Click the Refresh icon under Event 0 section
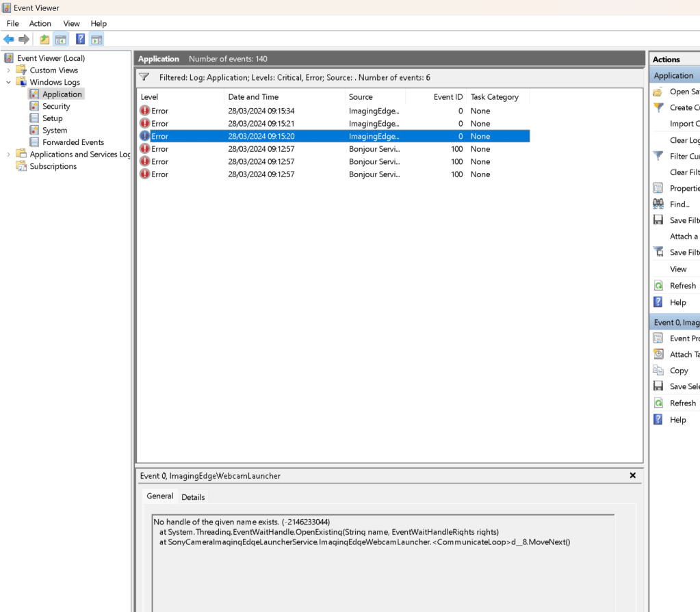 (658, 403)
